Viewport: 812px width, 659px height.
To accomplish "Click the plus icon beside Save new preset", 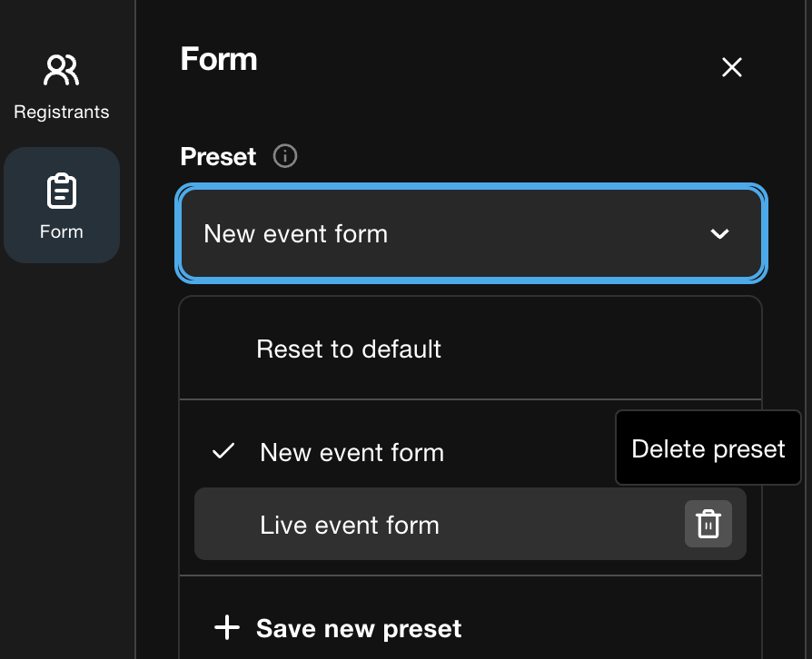I will (227, 627).
